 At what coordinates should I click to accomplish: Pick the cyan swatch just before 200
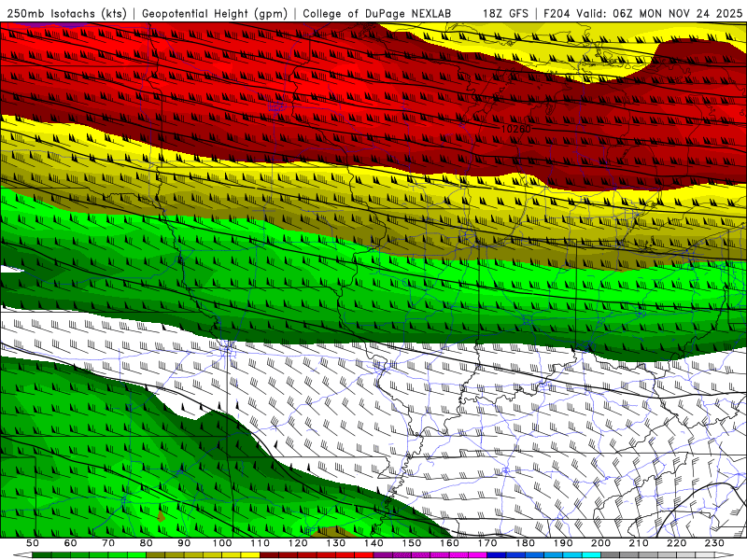coord(591,554)
